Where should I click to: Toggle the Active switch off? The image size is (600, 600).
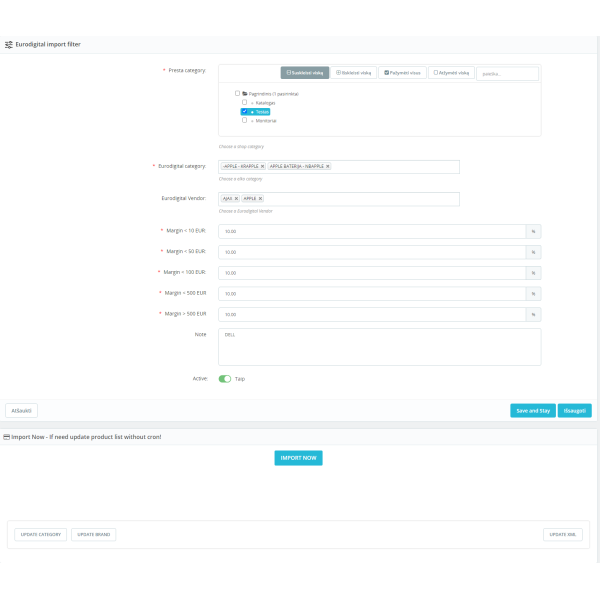pyautogui.click(x=225, y=379)
